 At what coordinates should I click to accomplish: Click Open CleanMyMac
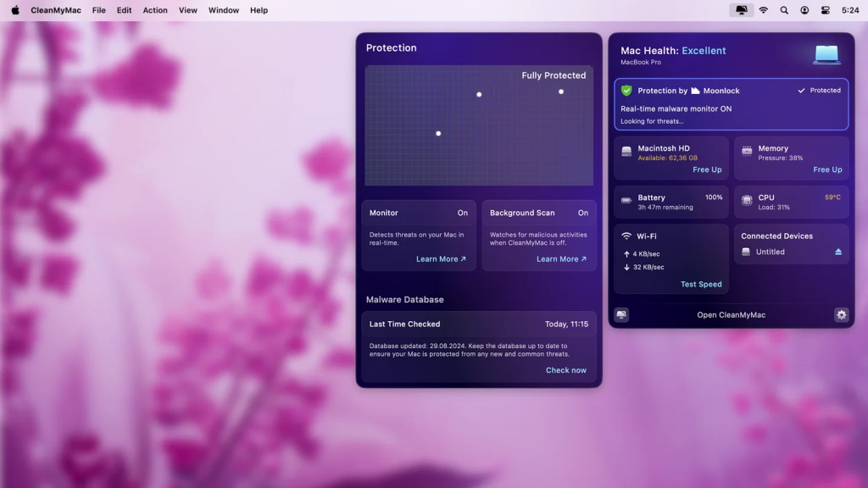coord(731,315)
